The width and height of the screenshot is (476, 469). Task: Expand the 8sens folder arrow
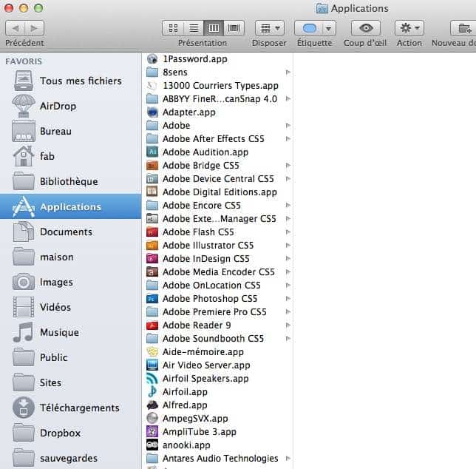click(288, 72)
